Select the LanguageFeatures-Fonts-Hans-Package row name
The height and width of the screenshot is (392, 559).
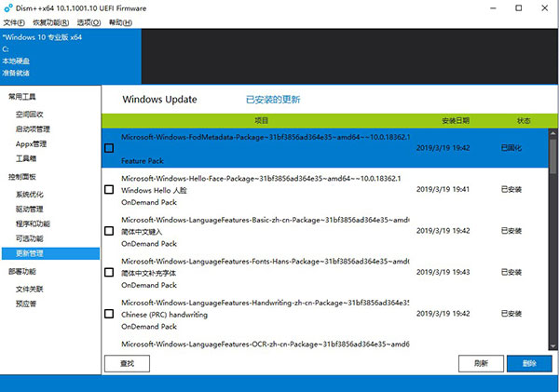coord(266,262)
